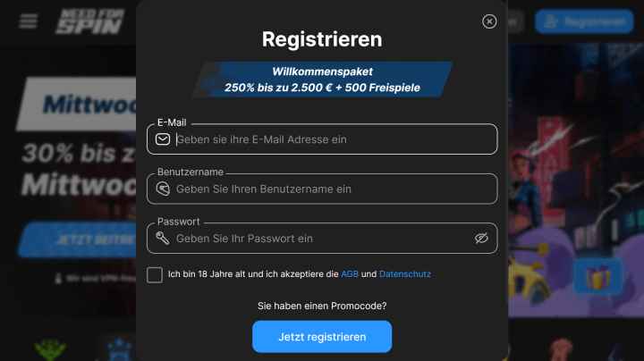Focus the Passwort input field
This screenshot has height=361, width=644.
point(322,239)
